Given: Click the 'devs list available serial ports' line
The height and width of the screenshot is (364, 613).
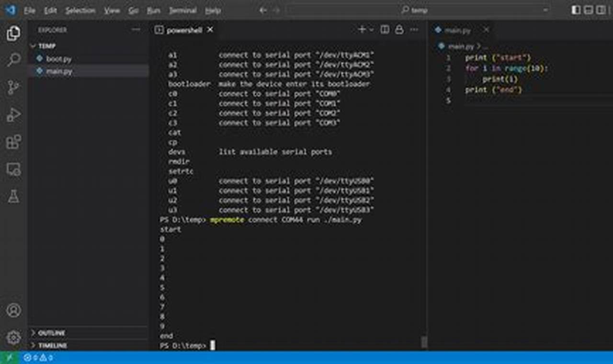Looking at the screenshot, I should (250, 152).
